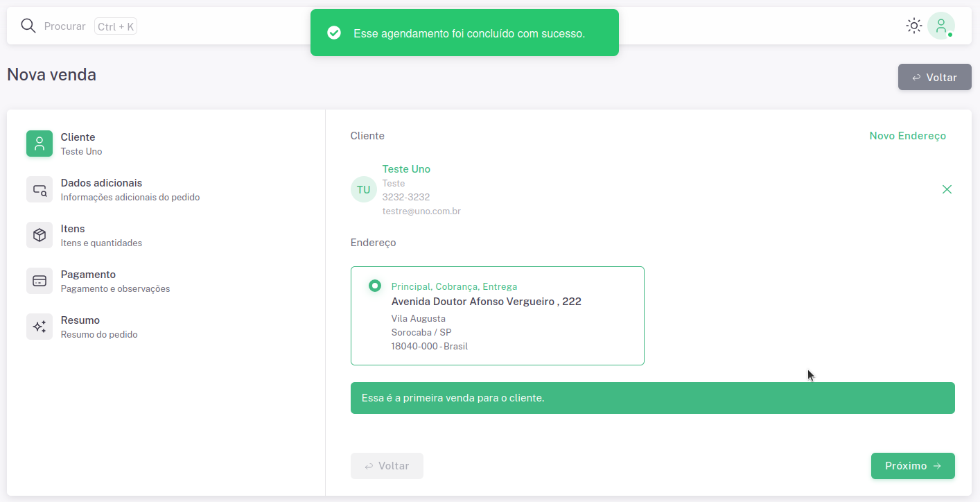The height and width of the screenshot is (502, 980).
Task: Click the Pagamento card icon
Action: point(40,281)
